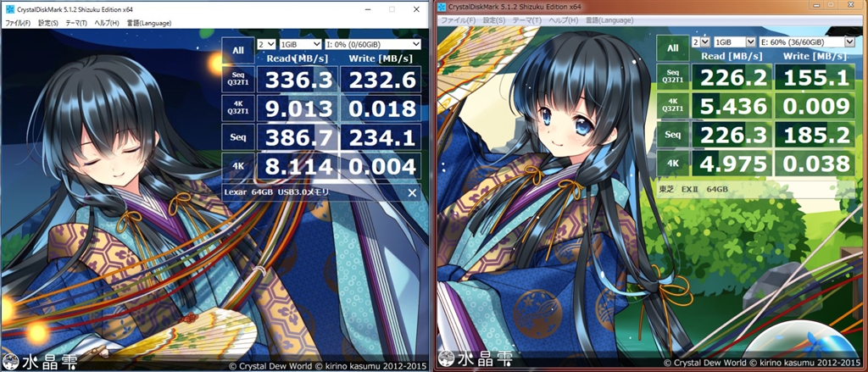Run the Seq test in the right window
The width and height of the screenshot is (868, 372).
pyautogui.click(x=672, y=135)
